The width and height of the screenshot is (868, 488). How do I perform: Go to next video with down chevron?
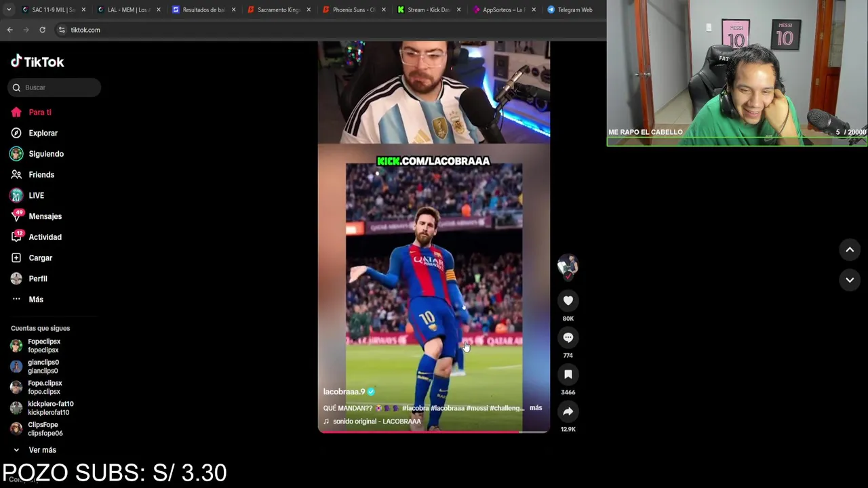point(850,279)
